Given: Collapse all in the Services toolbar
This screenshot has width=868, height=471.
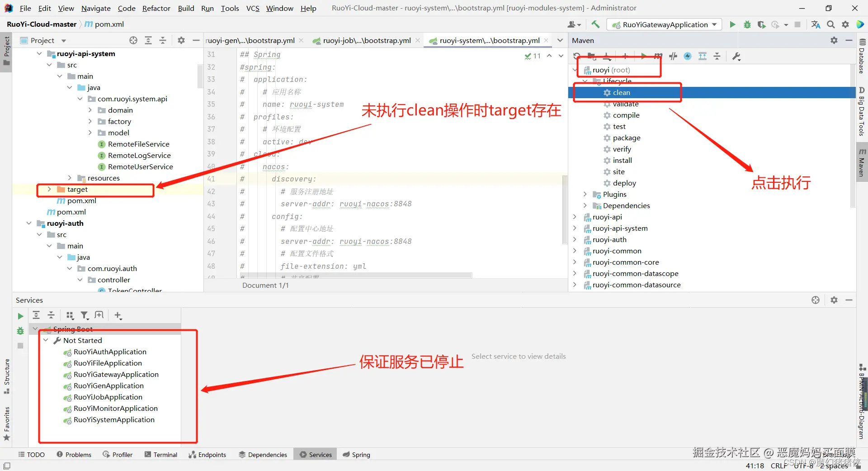Looking at the screenshot, I should [x=51, y=315].
